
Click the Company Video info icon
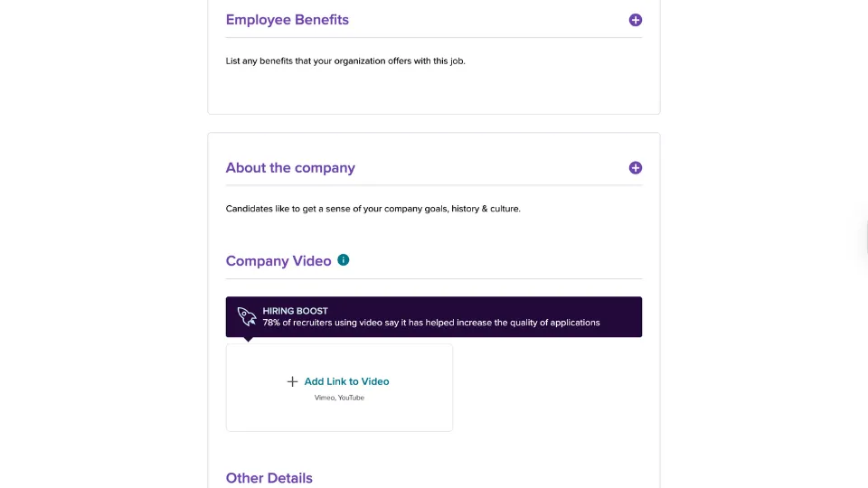point(344,260)
